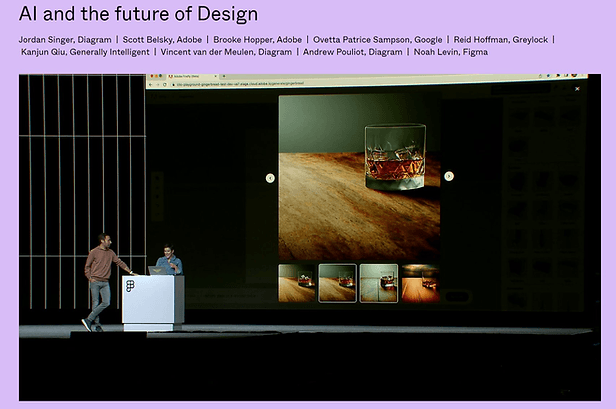
Task: Click speaker name "Jordan Singer, Diagram"
Action: 65,40
